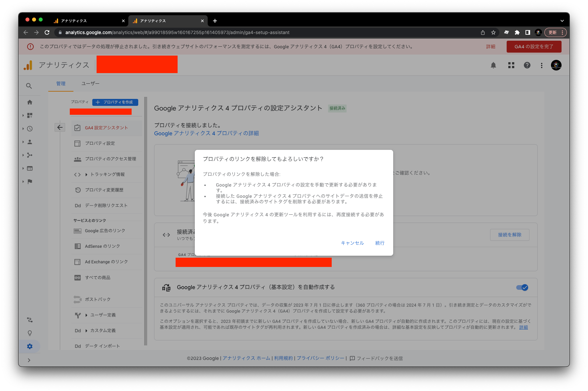The image size is (588, 391).
Task: Open AdSense のリンク menu item
Action: (106, 246)
